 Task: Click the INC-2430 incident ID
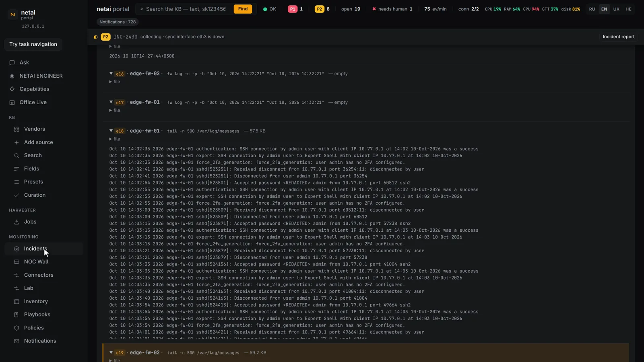126,37
